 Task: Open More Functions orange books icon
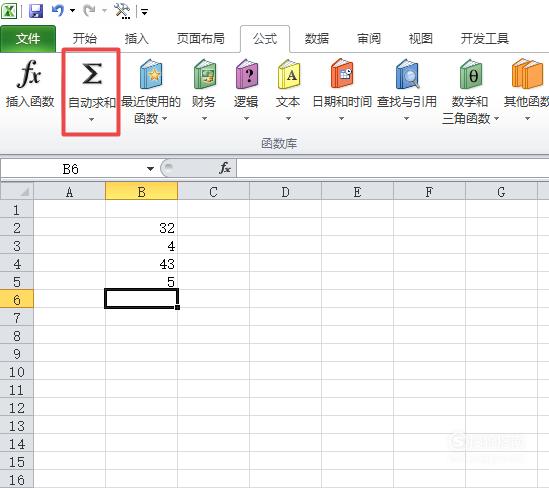pyautogui.click(x=527, y=74)
